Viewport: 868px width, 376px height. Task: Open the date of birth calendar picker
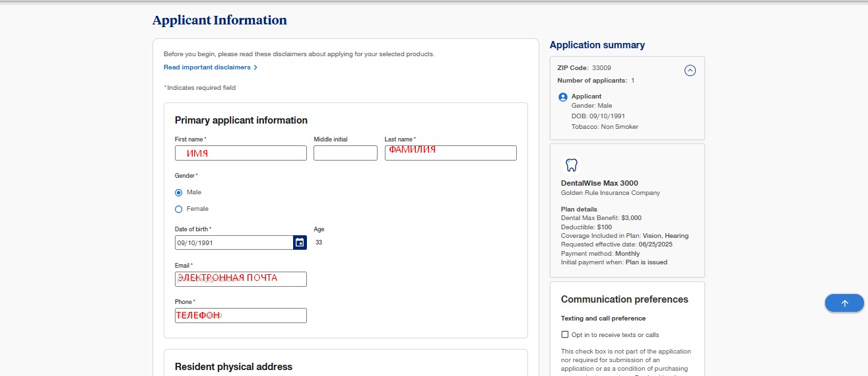pos(300,243)
